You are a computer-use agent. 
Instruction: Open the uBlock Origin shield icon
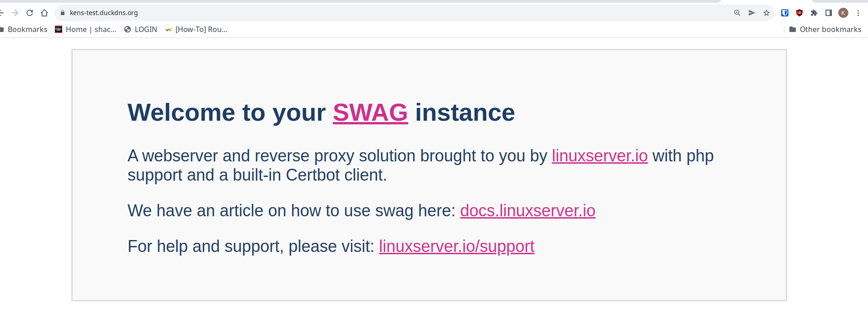(x=799, y=13)
